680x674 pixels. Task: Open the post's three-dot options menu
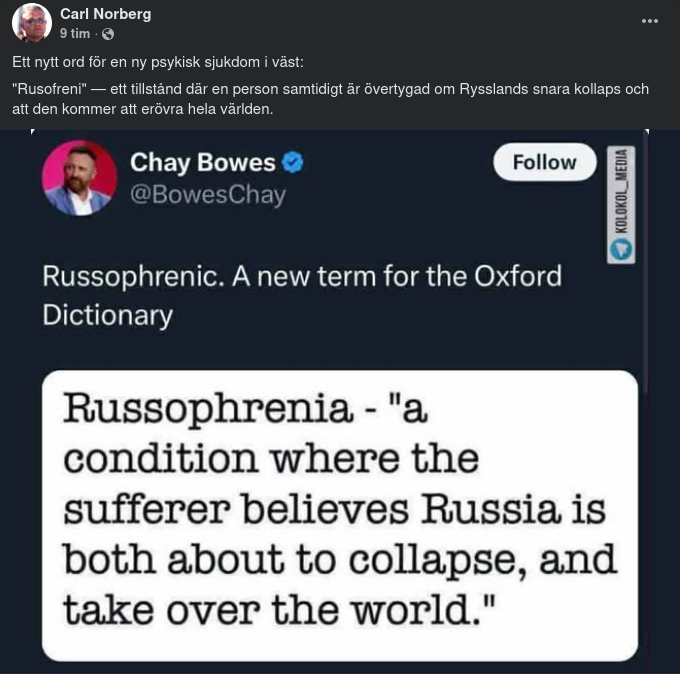click(650, 21)
